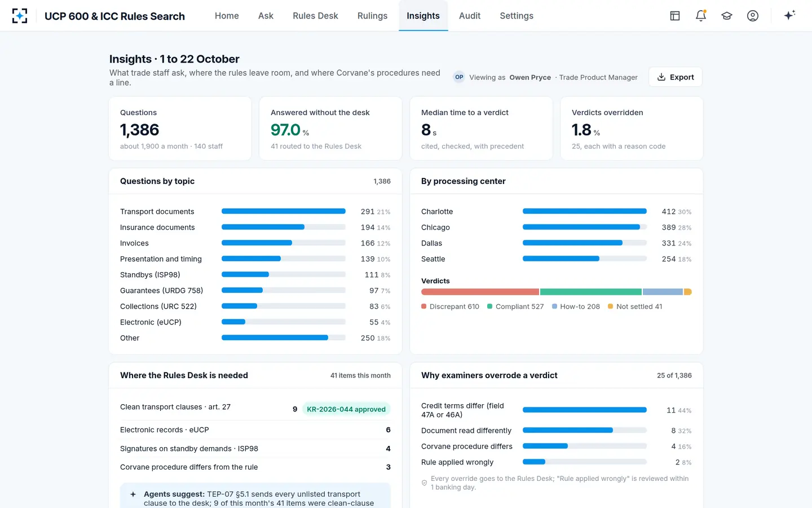This screenshot has width=812, height=508.
Task: Click the Transport documents bar
Action: coord(284,212)
